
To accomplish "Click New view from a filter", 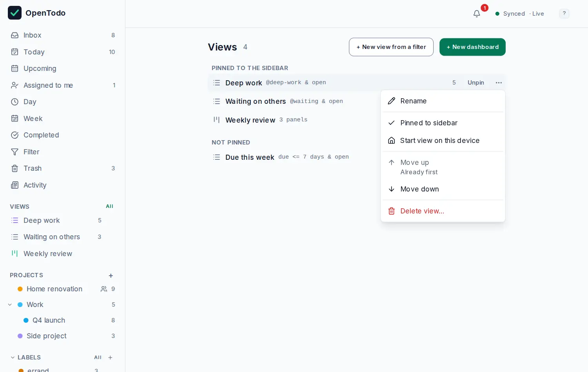I will [x=391, y=47].
